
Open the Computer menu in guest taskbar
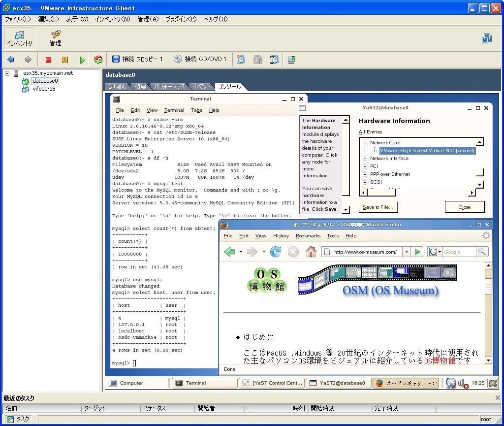tap(126, 383)
